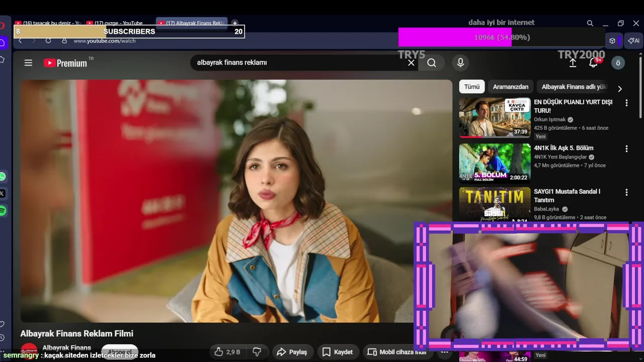Open the YouTube hamburger guide menu

[28, 63]
